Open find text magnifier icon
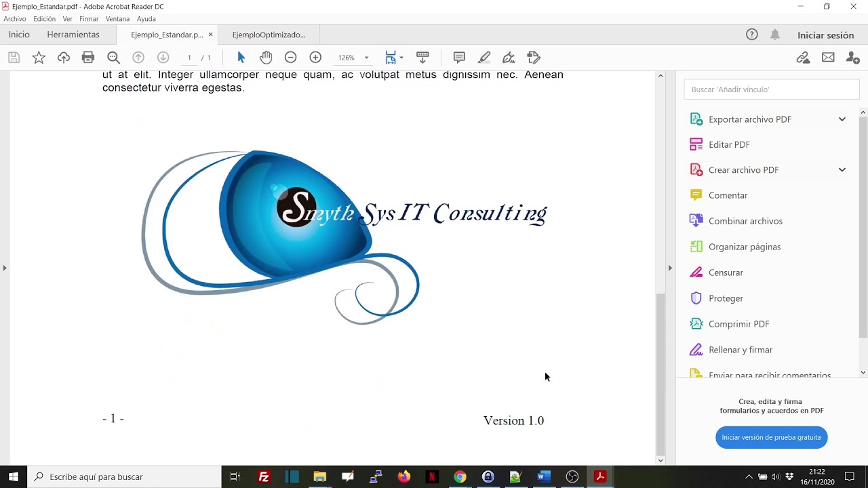Viewport: 868px width, 488px height. pos(113,58)
